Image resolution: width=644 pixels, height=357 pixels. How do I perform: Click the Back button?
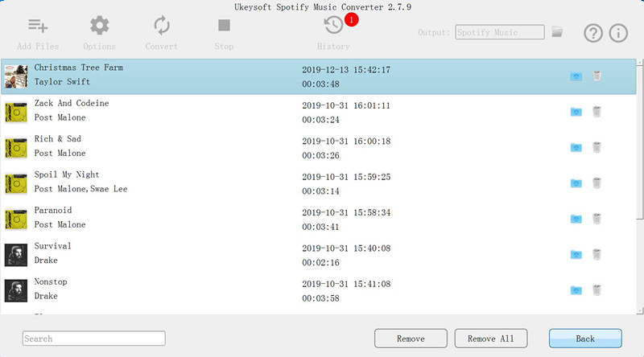(585, 339)
